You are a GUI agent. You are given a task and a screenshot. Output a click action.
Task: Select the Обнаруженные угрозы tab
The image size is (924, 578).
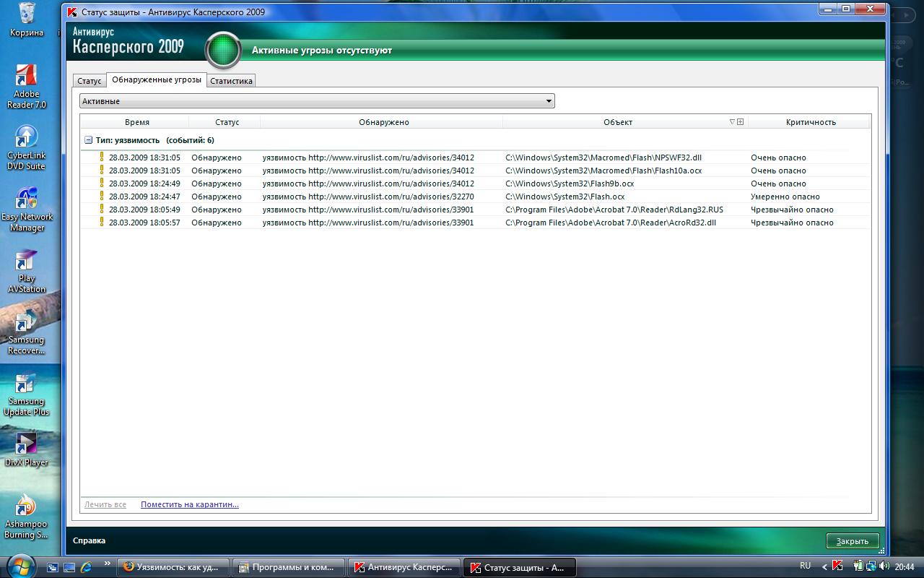pos(157,79)
